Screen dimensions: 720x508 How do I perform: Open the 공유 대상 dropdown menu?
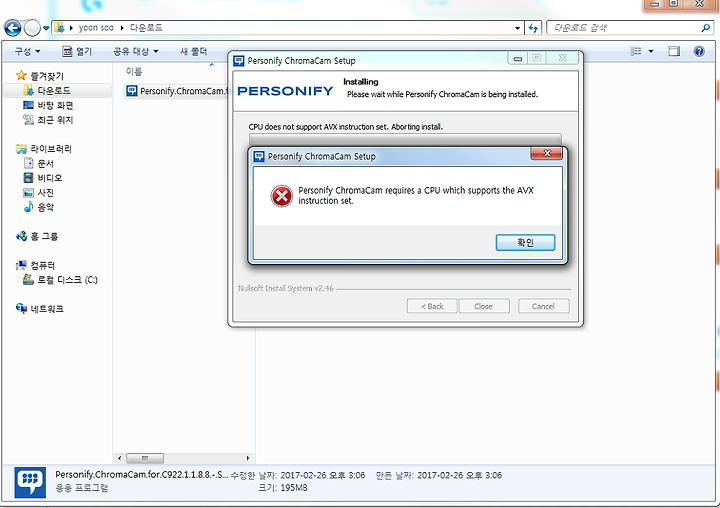tap(135, 51)
